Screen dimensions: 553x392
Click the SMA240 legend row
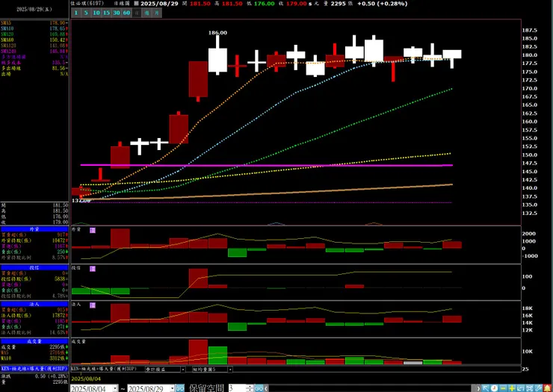pyautogui.click(x=34, y=51)
